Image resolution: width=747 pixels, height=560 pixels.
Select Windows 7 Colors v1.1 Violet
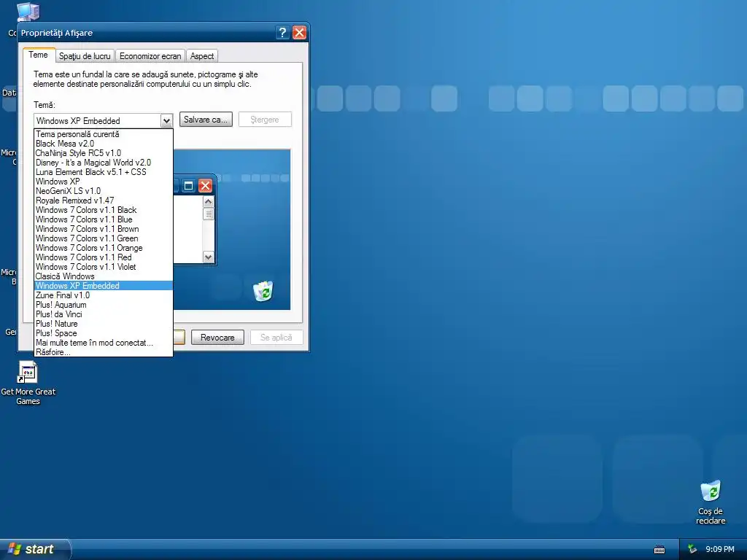pos(104,267)
